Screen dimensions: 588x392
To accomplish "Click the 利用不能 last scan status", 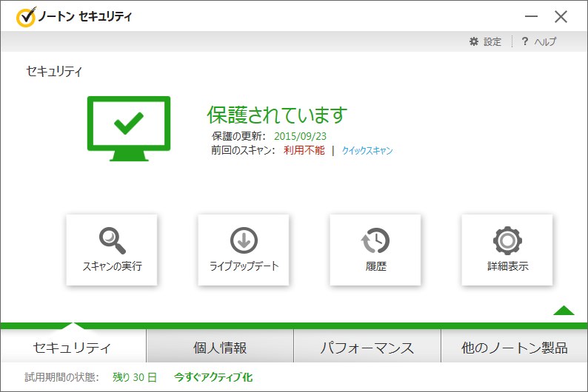I will pos(304,150).
